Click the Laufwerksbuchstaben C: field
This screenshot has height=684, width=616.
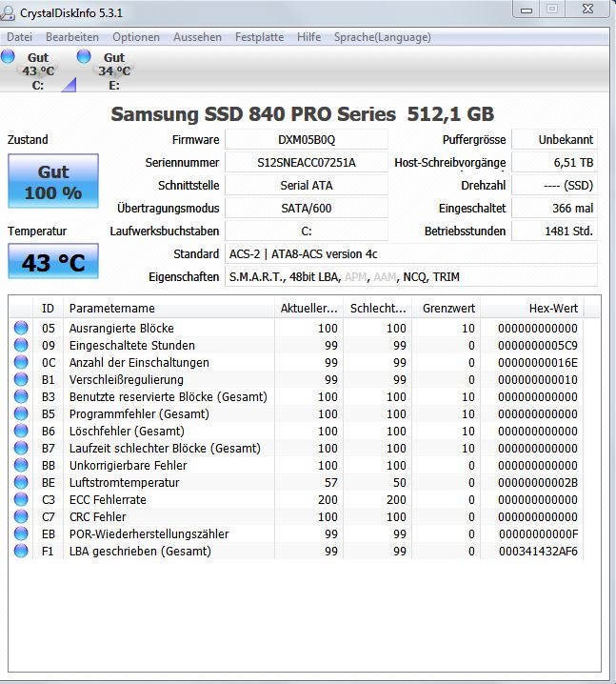pos(307,231)
